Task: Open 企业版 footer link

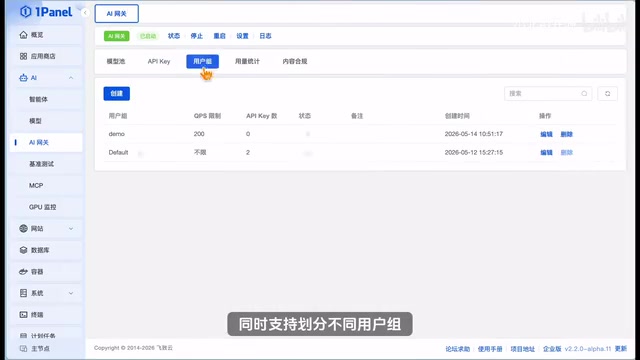Action: tap(552, 349)
